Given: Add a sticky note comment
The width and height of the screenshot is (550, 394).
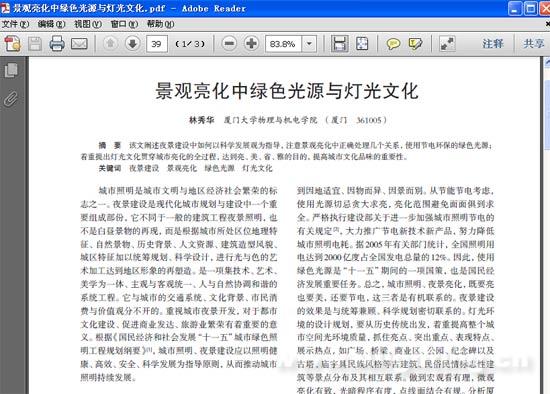Looking at the screenshot, I should coord(393,44).
